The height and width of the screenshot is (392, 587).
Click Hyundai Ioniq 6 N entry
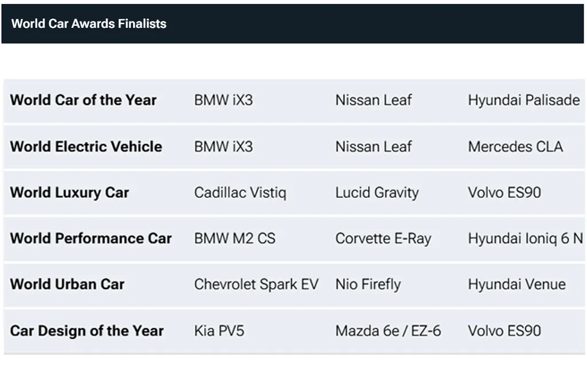click(x=525, y=238)
